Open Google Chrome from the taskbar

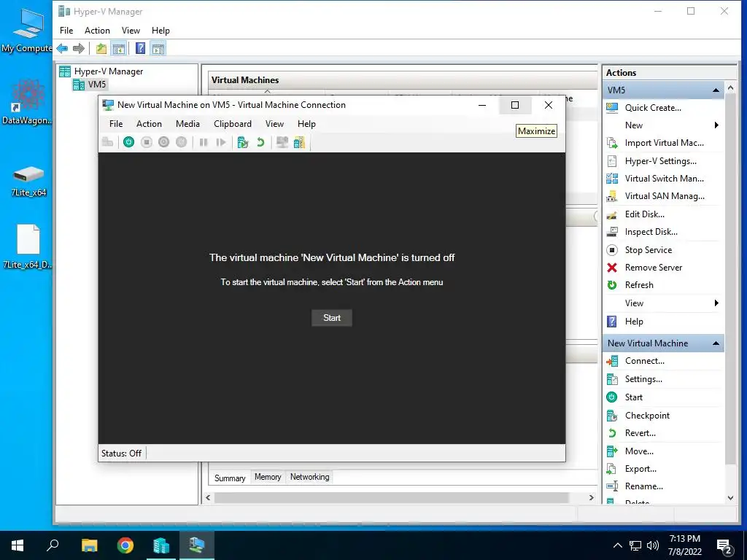pos(125,545)
